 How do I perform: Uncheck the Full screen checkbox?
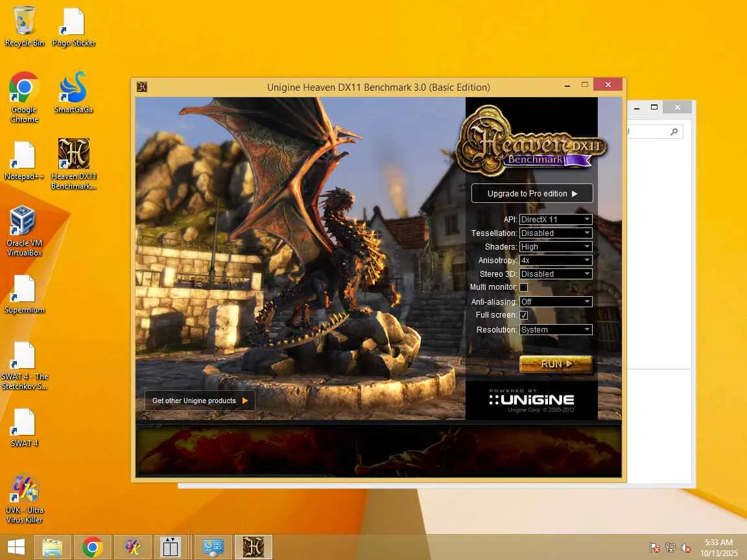point(523,315)
